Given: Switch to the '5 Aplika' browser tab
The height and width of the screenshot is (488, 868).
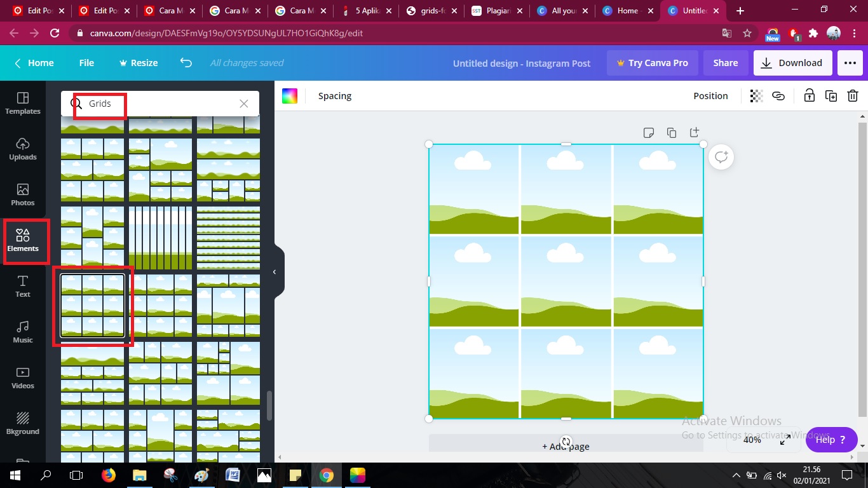Looking at the screenshot, I should pyautogui.click(x=367, y=11).
